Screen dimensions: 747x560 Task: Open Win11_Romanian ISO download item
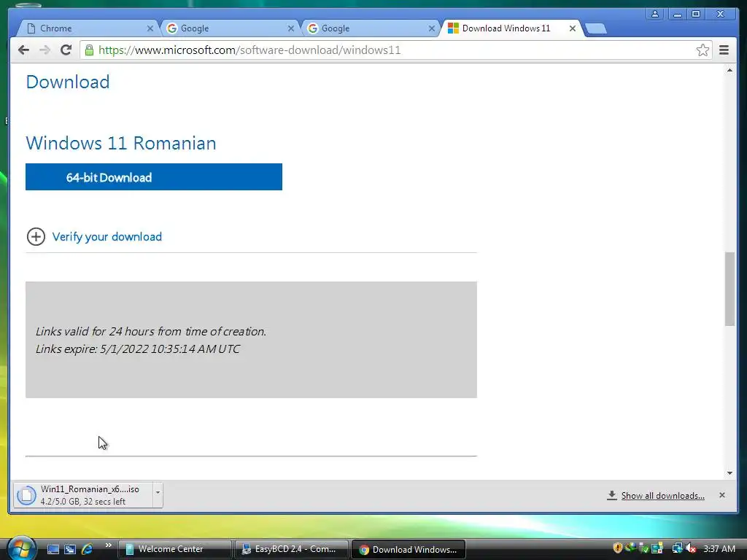(83, 495)
